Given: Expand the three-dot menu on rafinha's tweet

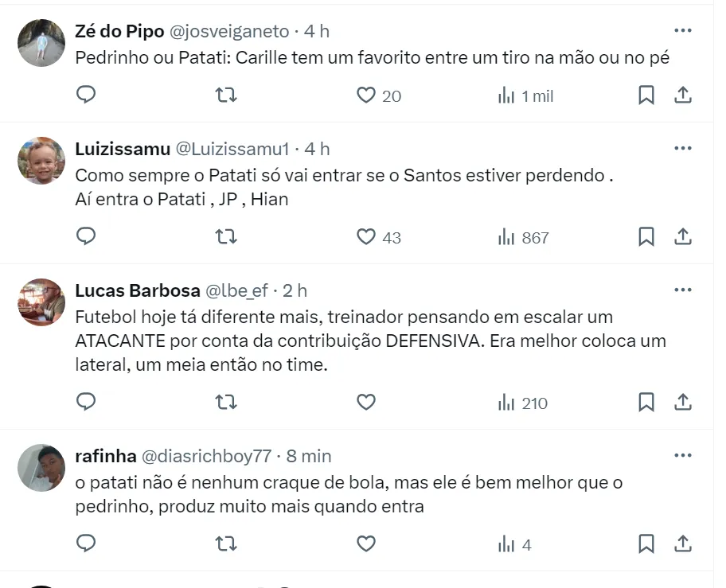Looking at the screenshot, I should (x=682, y=456).
